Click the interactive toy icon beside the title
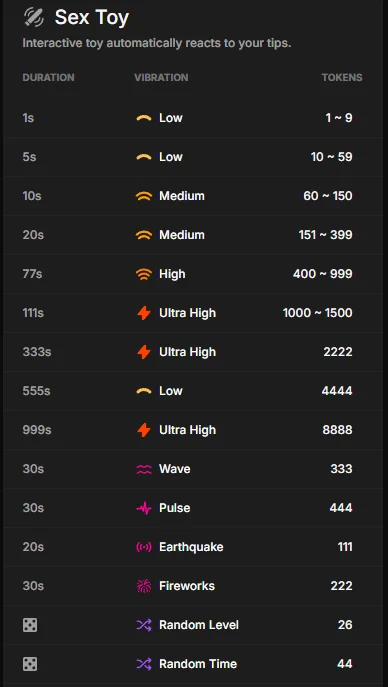Viewport: 388px width, 687px height. (34, 18)
